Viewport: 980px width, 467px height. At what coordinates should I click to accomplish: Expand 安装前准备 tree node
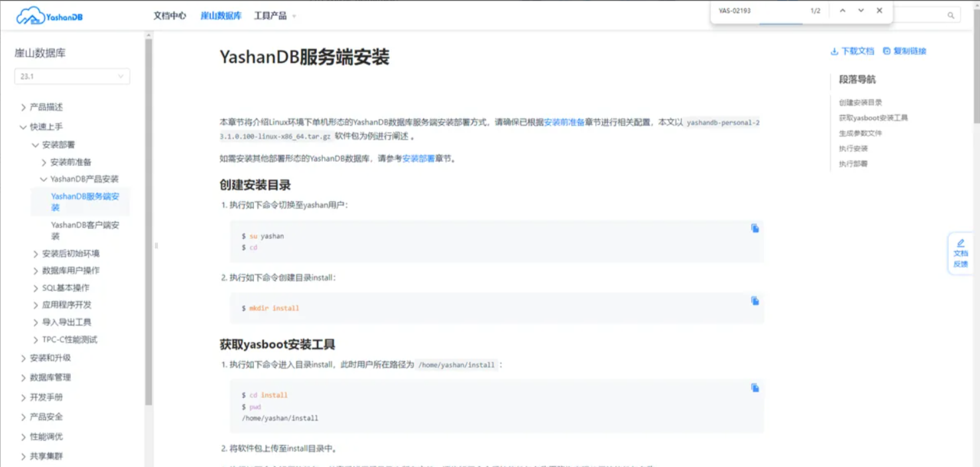tap(44, 162)
